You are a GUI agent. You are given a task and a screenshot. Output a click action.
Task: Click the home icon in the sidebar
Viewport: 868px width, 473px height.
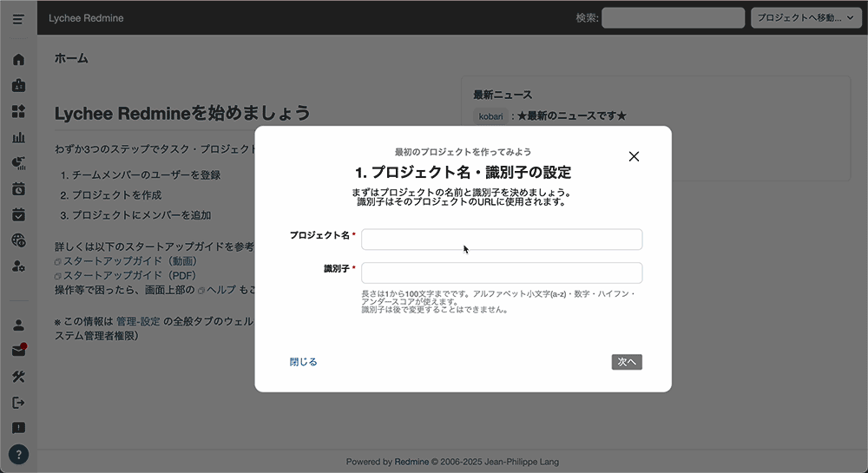[18, 60]
